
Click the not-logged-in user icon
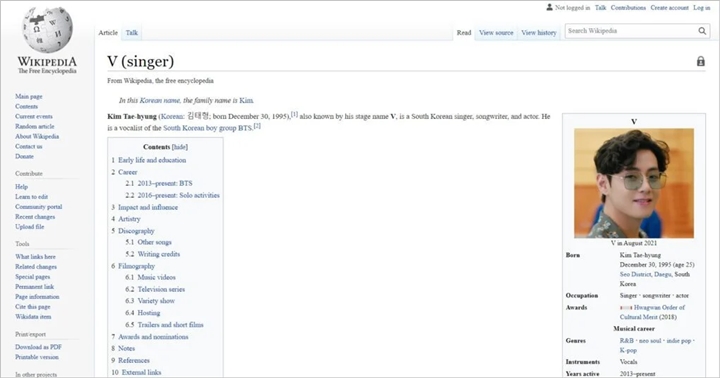[x=549, y=7]
